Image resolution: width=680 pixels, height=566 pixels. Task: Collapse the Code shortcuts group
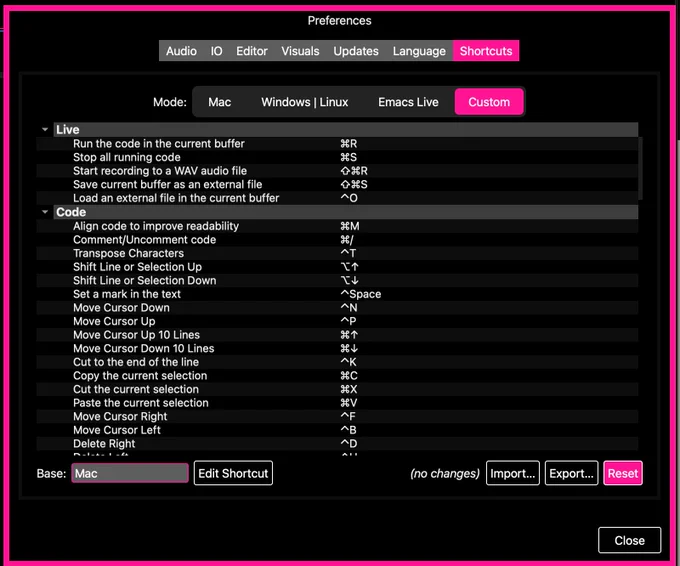[x=45, y=212]
